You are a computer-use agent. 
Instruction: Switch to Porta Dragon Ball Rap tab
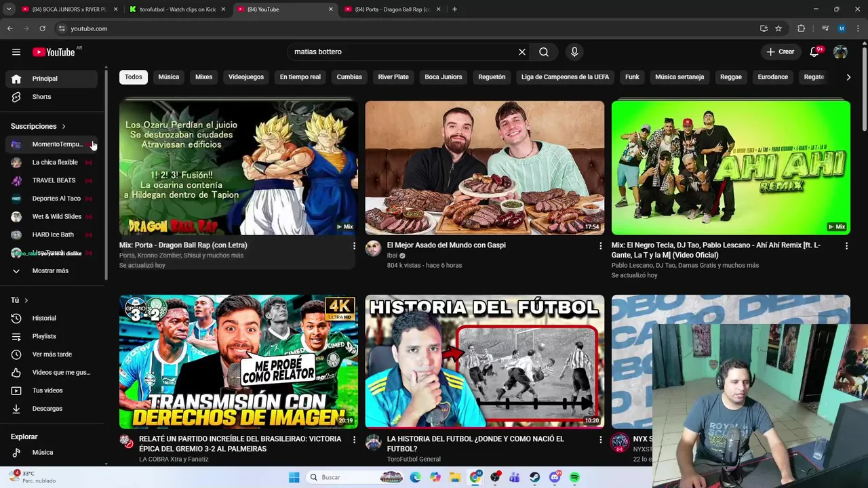(x=393, y=9)
